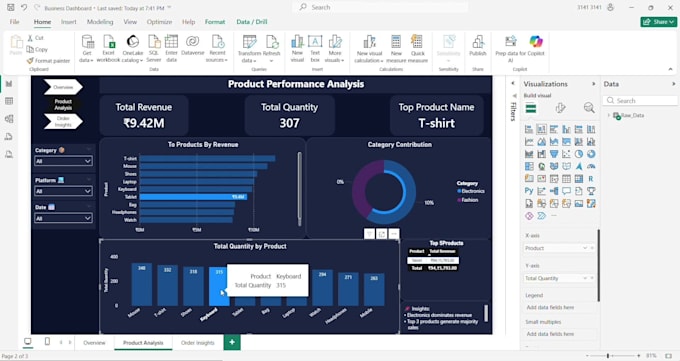Viewport: 680px width, 361px height.
Task: Choose the Pie chart visual type
Action: [579, 154]
